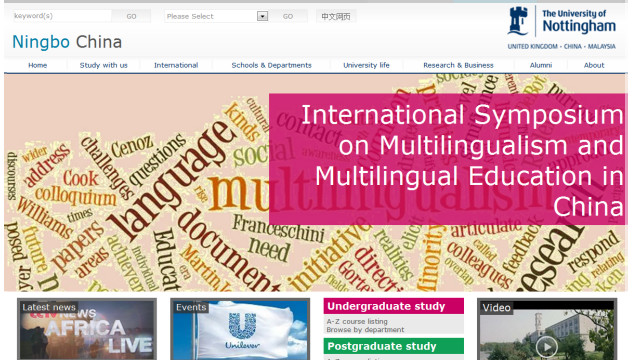Click the Ningbo China site title
The height and width of the screenshot is (360, 640).
pos(67,42)
